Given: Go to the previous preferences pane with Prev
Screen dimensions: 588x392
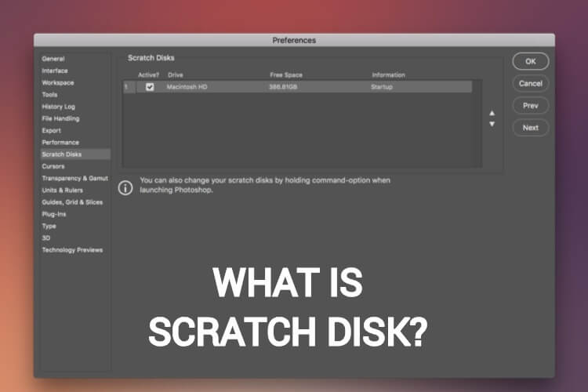Looking at the screenshot, I should coord(531,105).
